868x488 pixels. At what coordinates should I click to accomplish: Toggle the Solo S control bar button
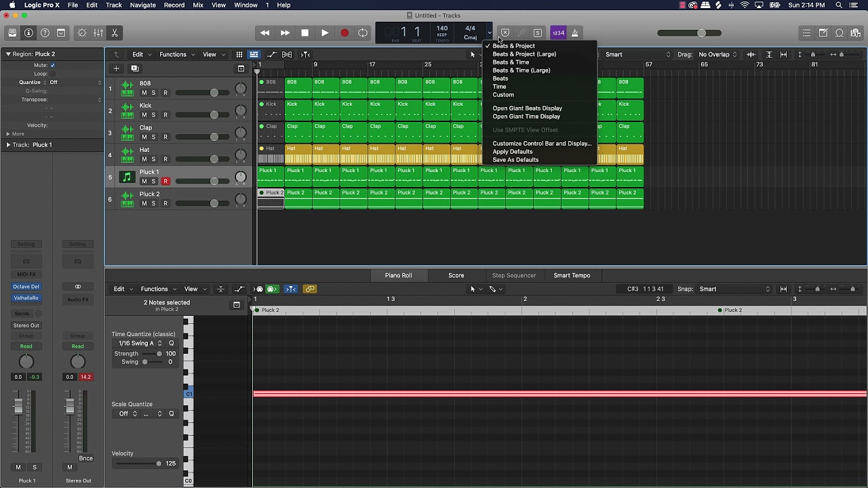(x=538, y=33)
